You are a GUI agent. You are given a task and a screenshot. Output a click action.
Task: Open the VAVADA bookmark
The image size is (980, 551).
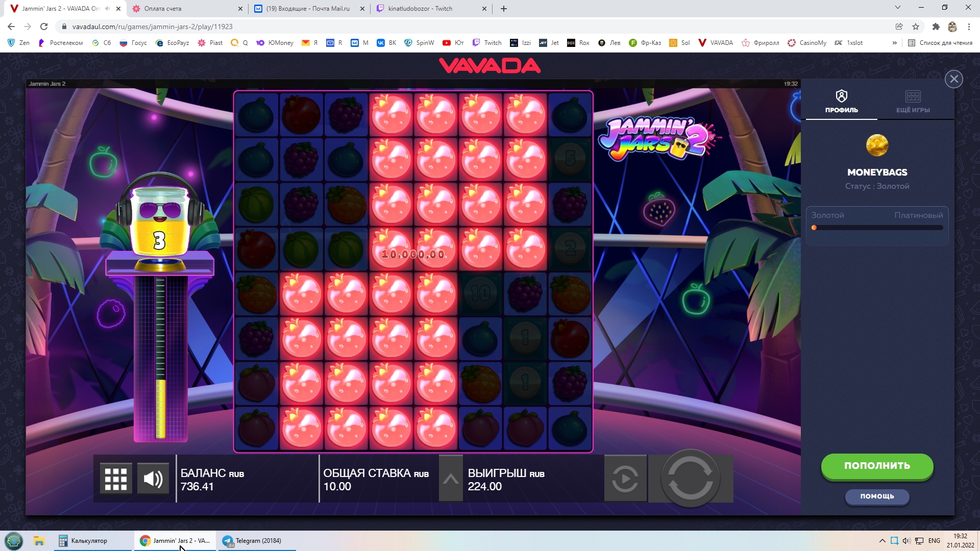(716, 43)
